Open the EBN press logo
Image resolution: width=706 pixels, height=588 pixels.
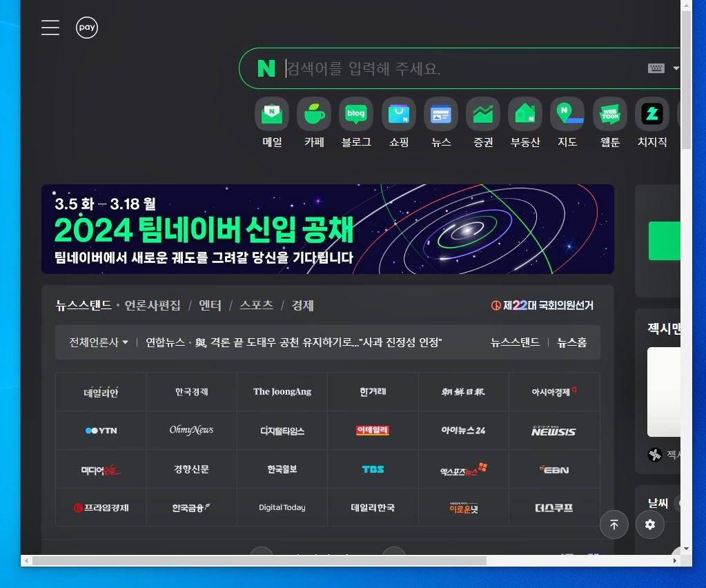553,469
